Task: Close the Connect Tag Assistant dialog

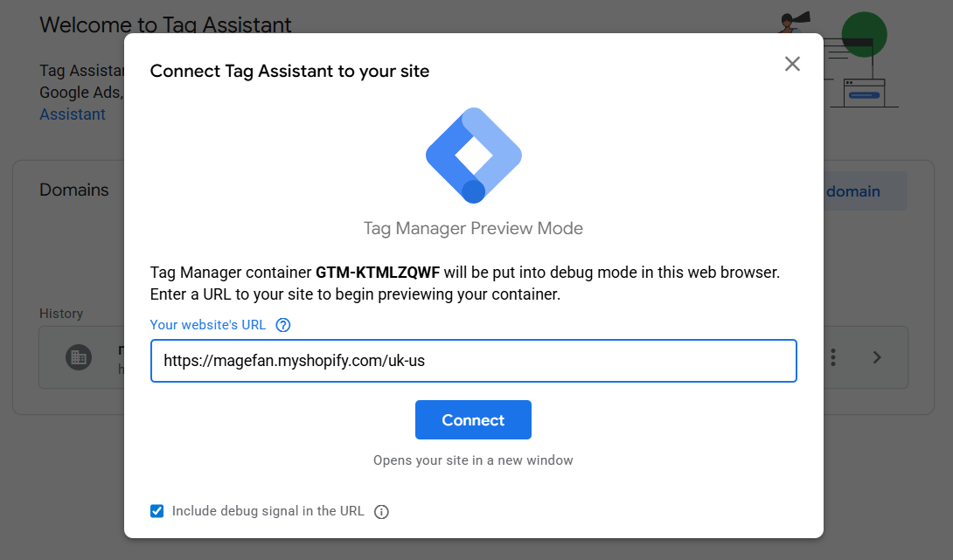Action: 792,64
